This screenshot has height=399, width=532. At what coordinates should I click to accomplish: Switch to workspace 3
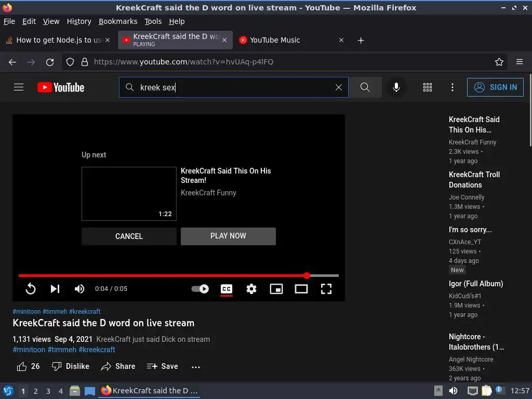pyautogui.click(x=48, y=391)
